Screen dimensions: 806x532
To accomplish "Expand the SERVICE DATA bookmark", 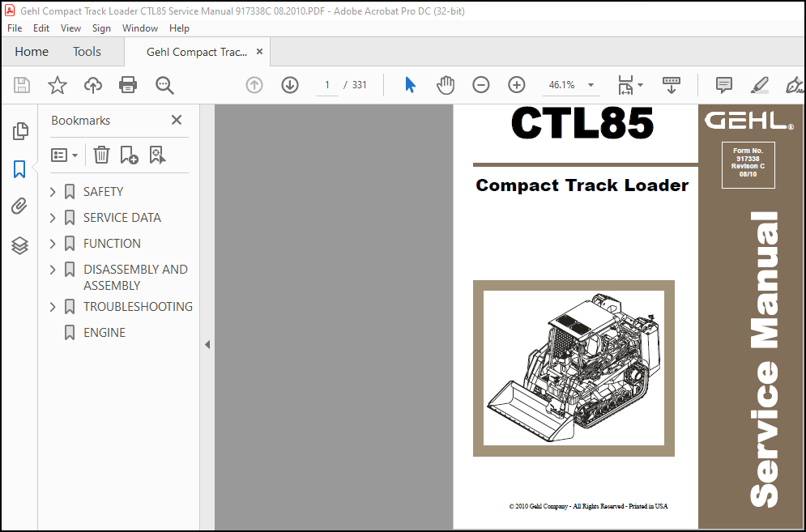I will [x=53, y=218].
